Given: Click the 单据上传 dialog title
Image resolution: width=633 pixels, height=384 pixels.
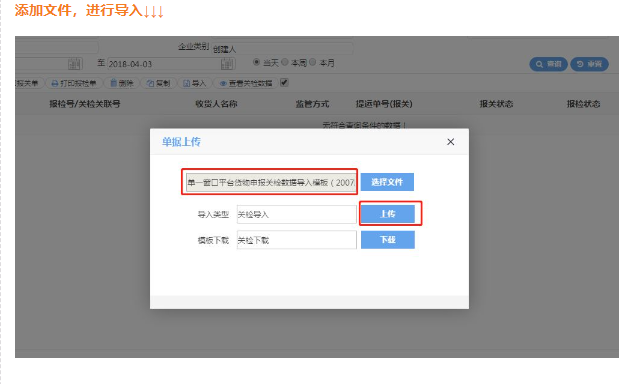Looking at the screenshot, I should (x=181, y=142).
